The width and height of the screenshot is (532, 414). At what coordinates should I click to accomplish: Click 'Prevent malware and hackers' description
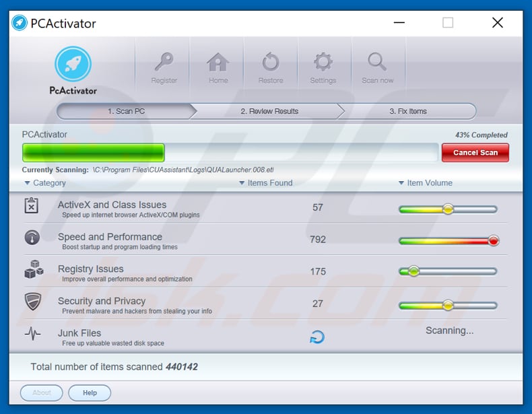click(137, 311)
